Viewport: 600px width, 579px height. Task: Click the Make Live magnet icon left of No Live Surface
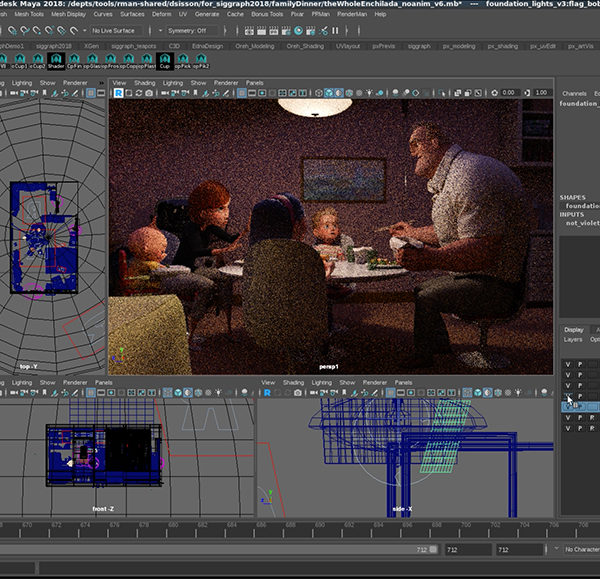pos(74,31)
